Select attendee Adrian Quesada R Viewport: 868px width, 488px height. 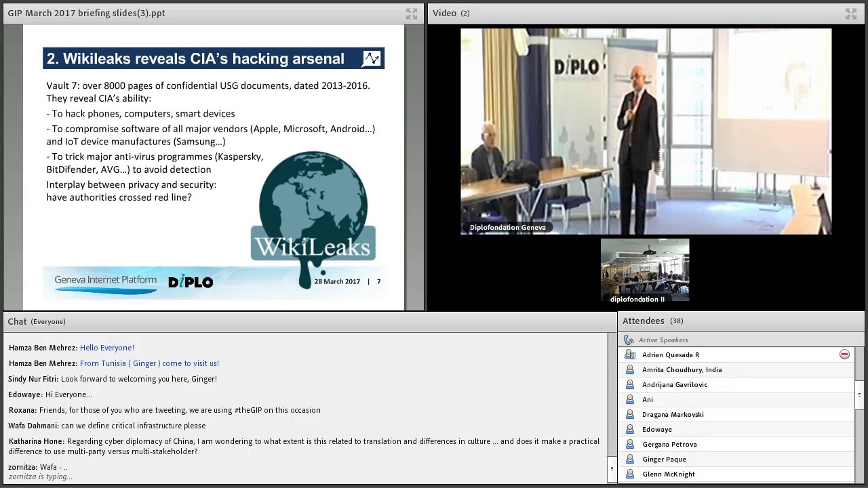[x=736, y=354]
